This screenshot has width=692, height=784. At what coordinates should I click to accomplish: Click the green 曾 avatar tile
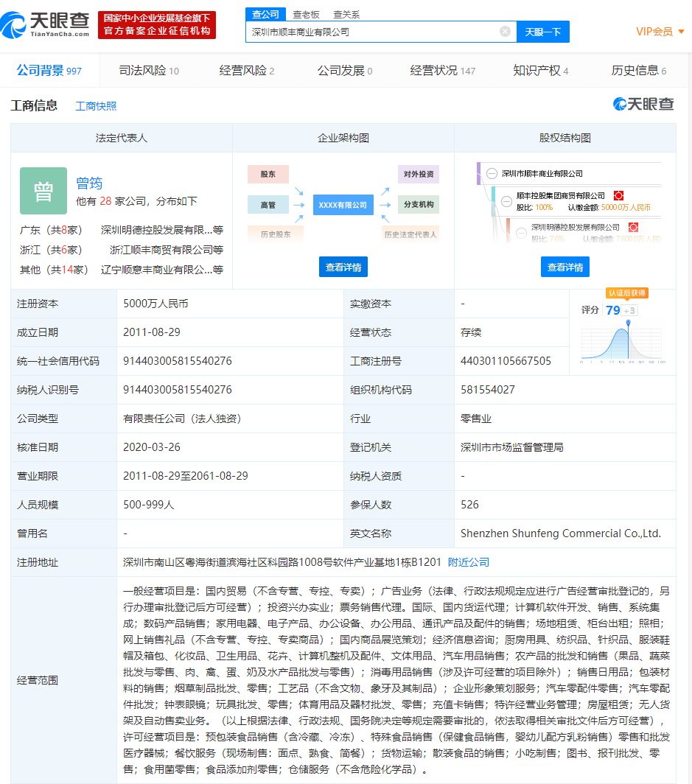tap(43, 191)
